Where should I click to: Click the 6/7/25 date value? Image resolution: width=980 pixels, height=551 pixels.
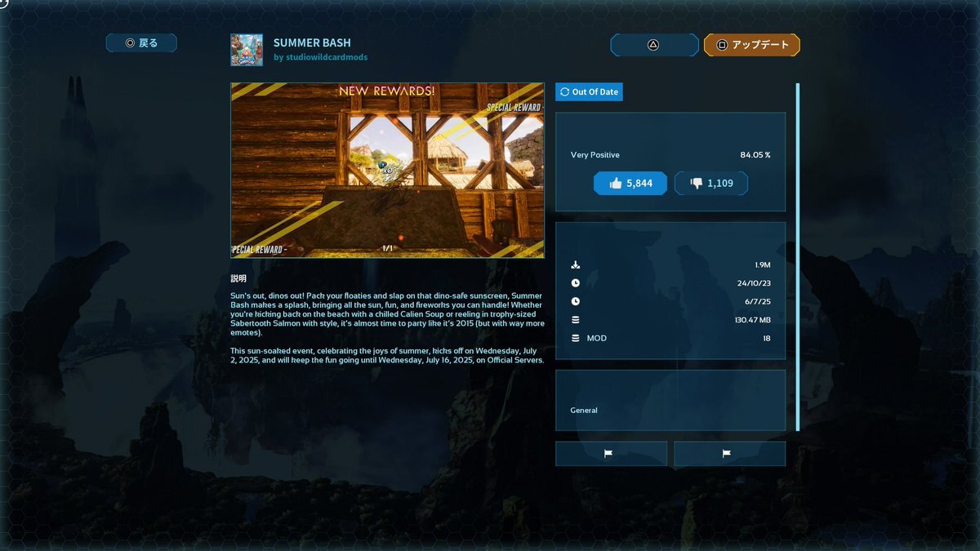757,301
